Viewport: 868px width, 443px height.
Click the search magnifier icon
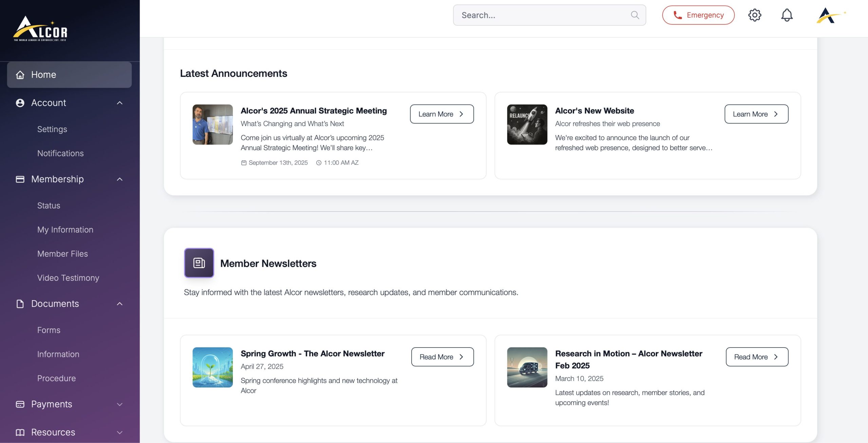click(x=635, y=15)
